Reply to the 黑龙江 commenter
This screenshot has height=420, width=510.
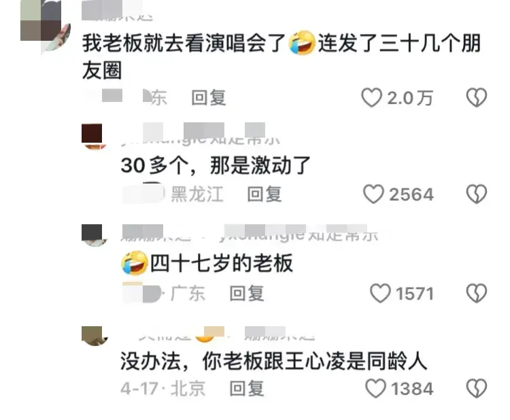click(x=264, y=194)
